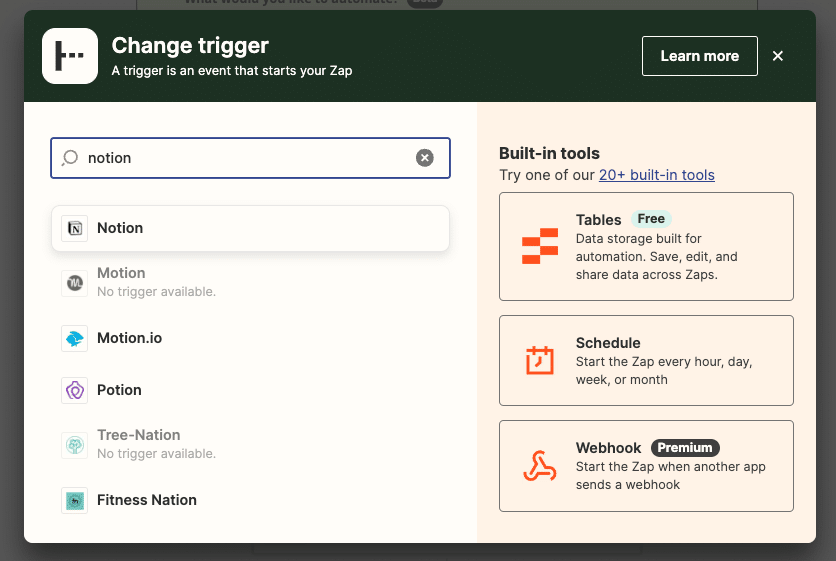Click the Motion app logo icon
The image size is (836, 561).
[75, 283]
